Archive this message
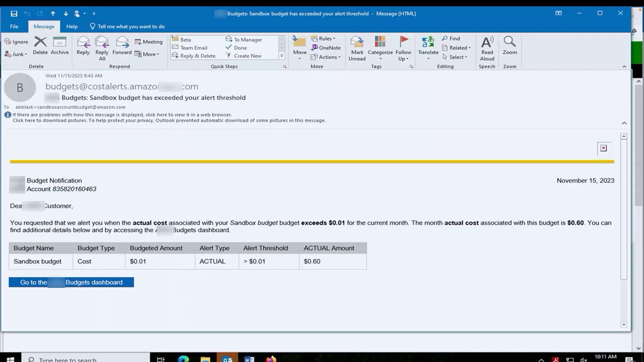This screenshot has width=644, height=362. 60,46
